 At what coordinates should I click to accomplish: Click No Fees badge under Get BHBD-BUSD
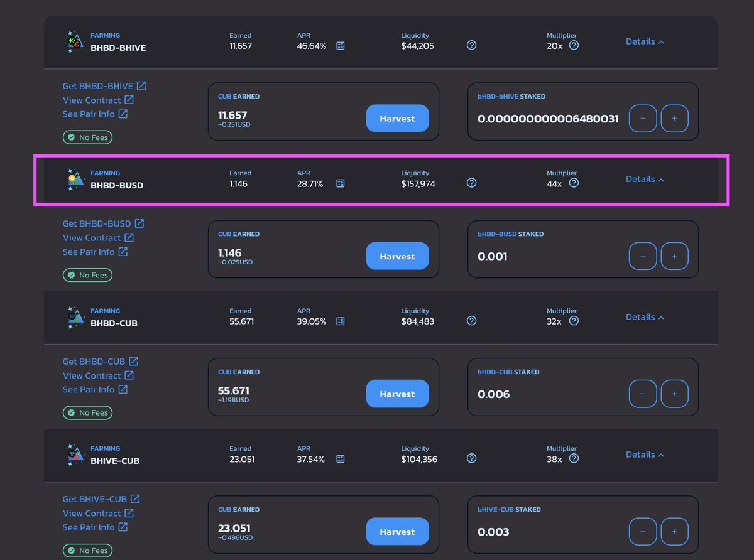(x=87, y=275)
